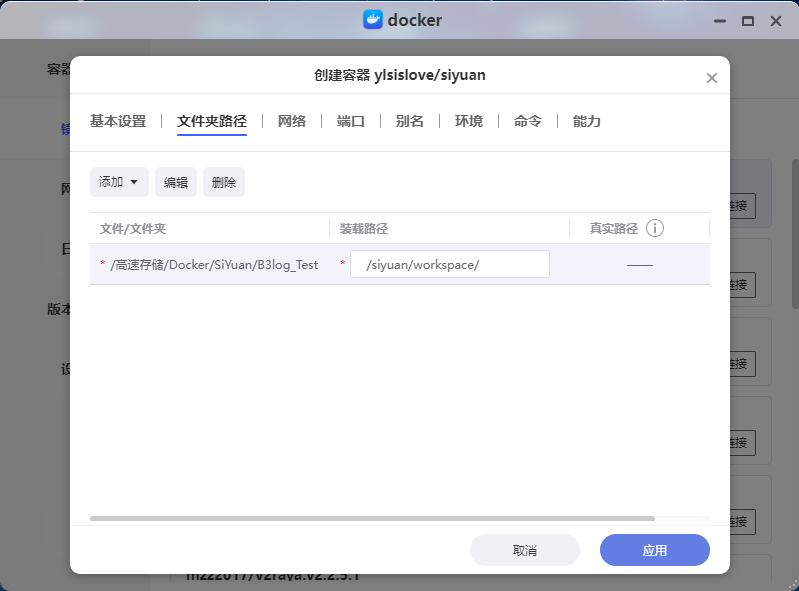Open the 网络 tab

[292, 121]
